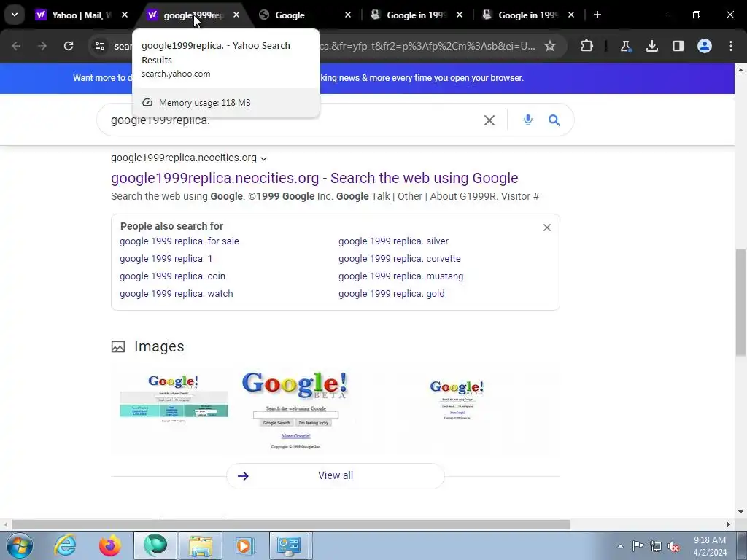Open the Extensions puzzle icon

[x=587, y=46]
